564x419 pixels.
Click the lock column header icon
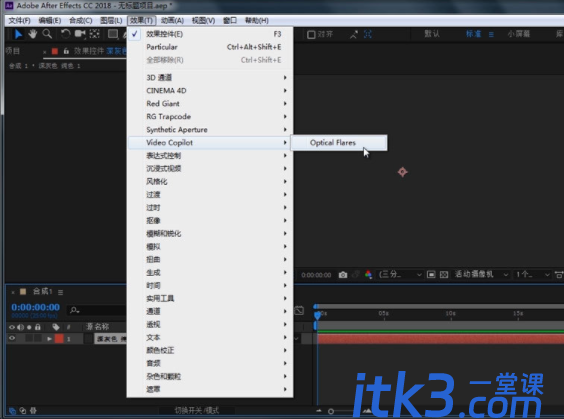37,327
